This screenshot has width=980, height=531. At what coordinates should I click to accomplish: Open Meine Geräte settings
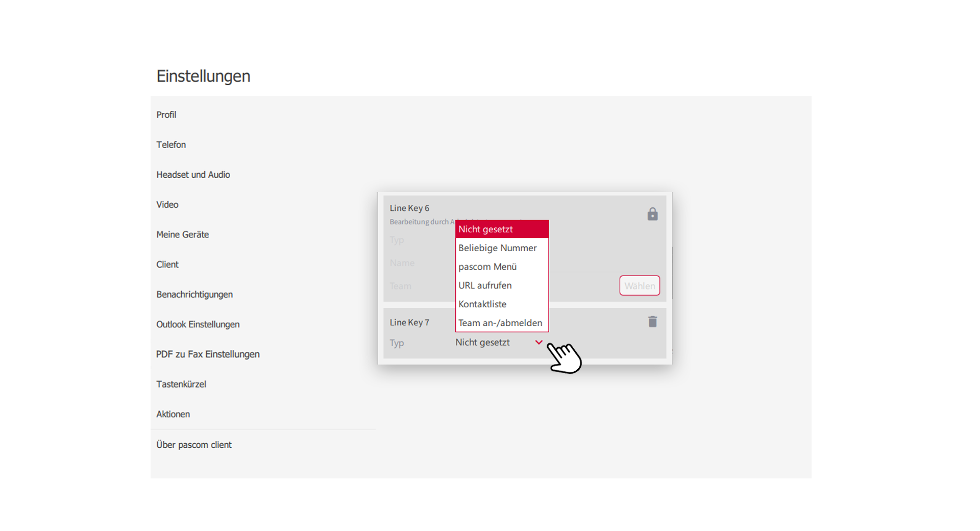[182, 234]
